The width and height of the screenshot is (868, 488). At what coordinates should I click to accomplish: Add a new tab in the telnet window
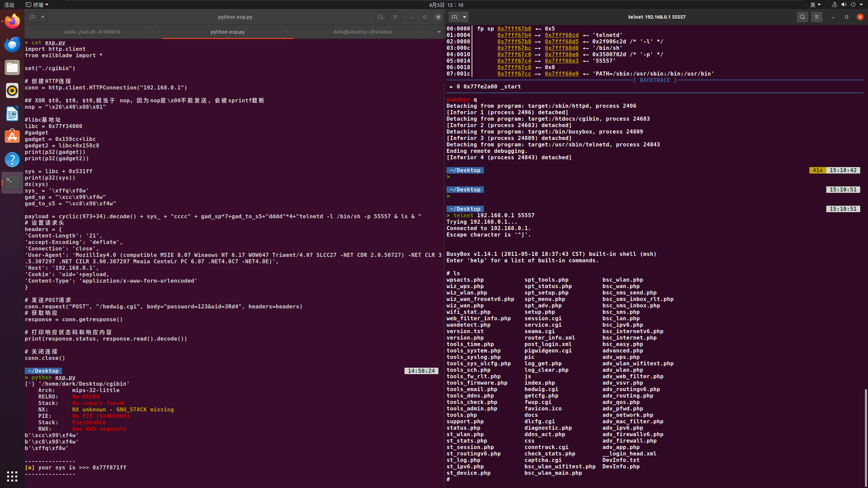coord(454,17)
